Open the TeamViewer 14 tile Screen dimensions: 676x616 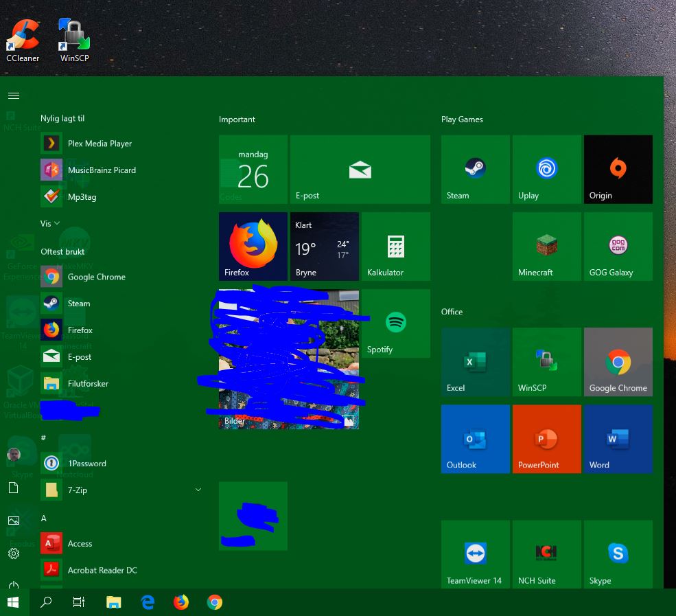click(475, 554)
